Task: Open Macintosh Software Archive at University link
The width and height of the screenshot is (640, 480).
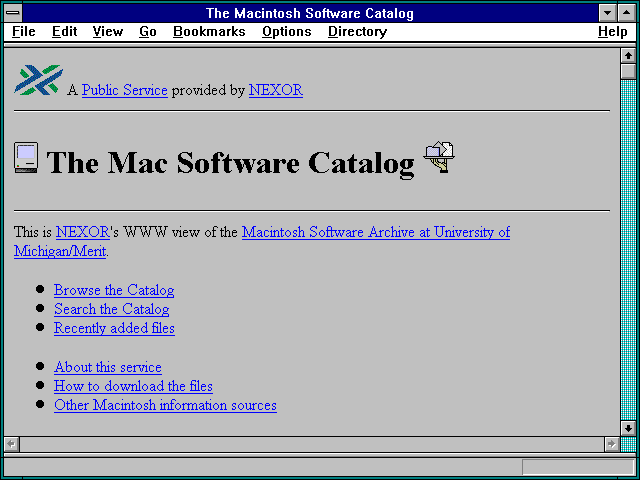Action: [376, 232]
